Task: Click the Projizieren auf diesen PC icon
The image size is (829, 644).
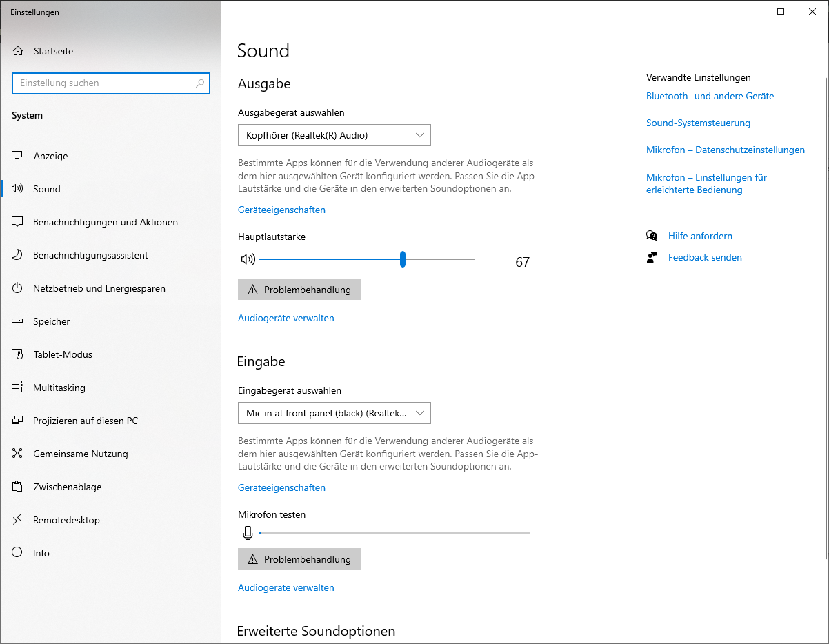Action: tap(18, 421)
